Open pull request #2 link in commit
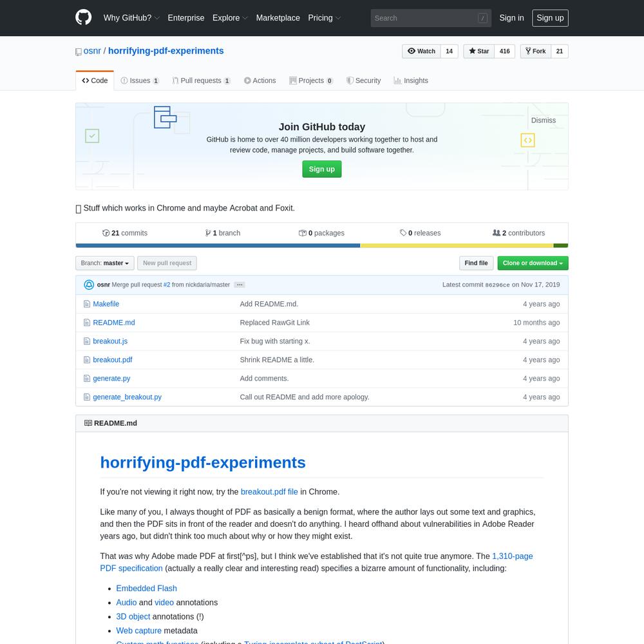Viewport: 644px width, 644px height. [x=167, y=285]
